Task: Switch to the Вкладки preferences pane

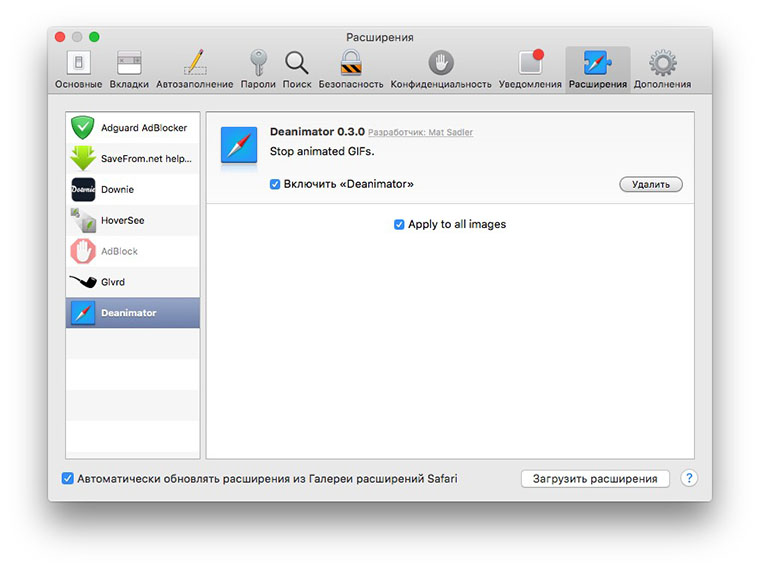Action: pyautogui.click(x=129, y=69)
